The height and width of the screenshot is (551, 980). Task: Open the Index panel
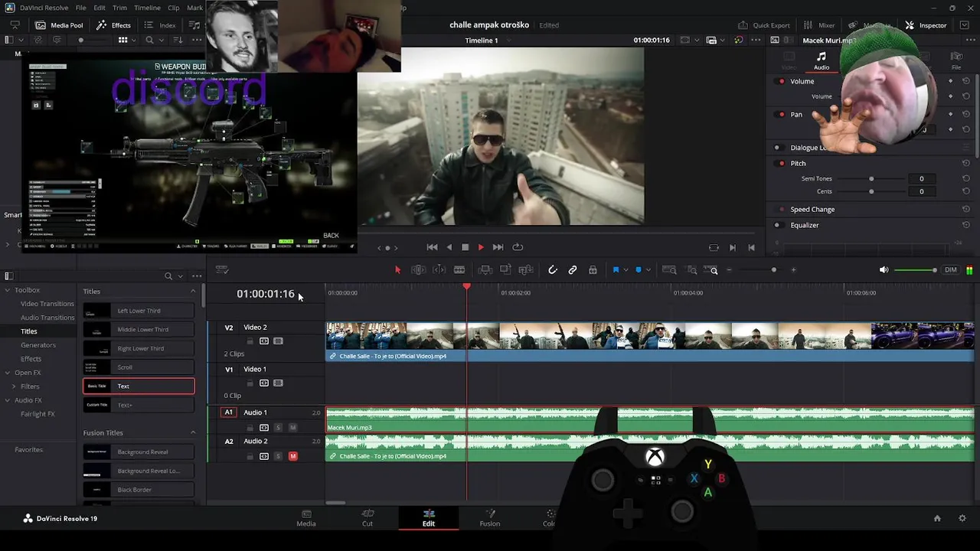160,25
